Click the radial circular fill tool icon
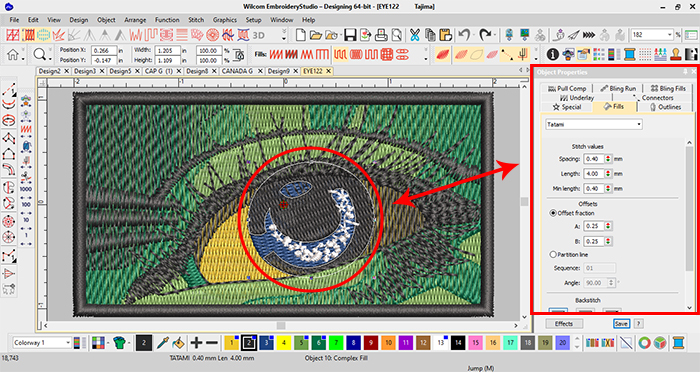This screenshot has height=372, width=700. [x=212, y=35]
